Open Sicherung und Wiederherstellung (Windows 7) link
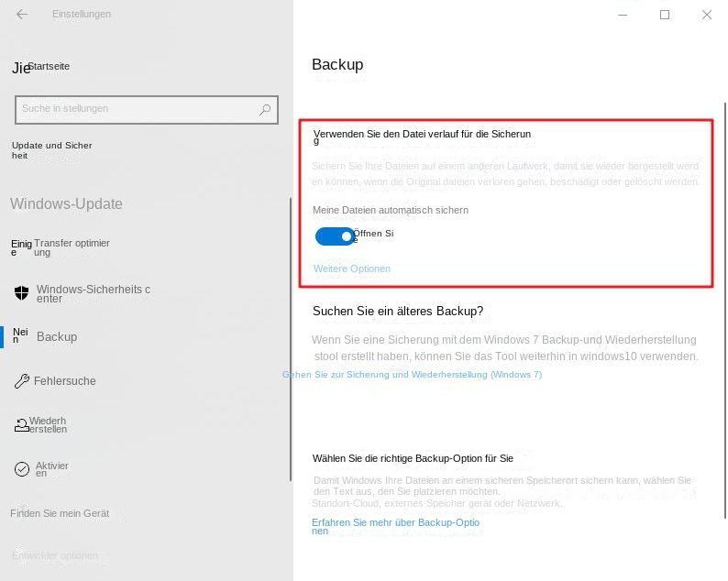Screen dimensions: 728x581 [413, 375]
